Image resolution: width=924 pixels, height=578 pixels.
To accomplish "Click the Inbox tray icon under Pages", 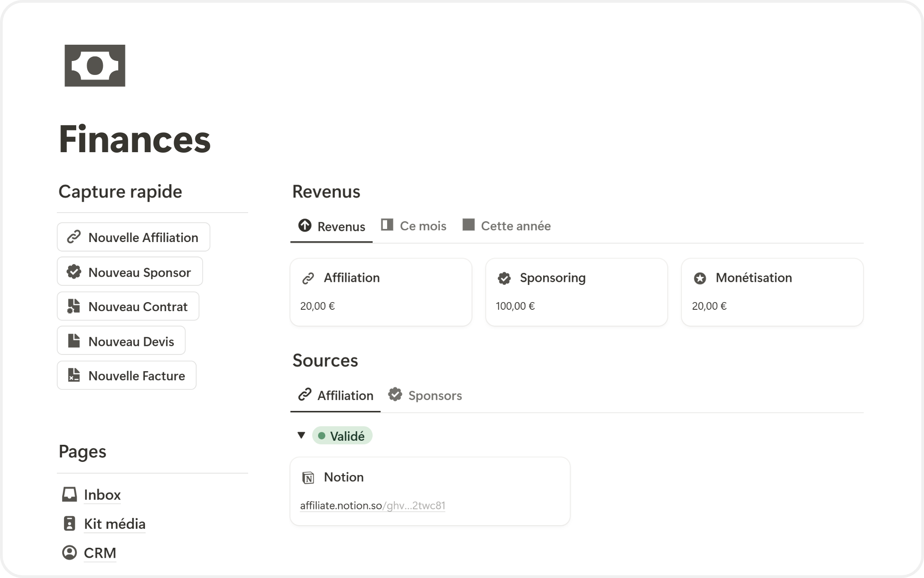I will click(69, 494).
